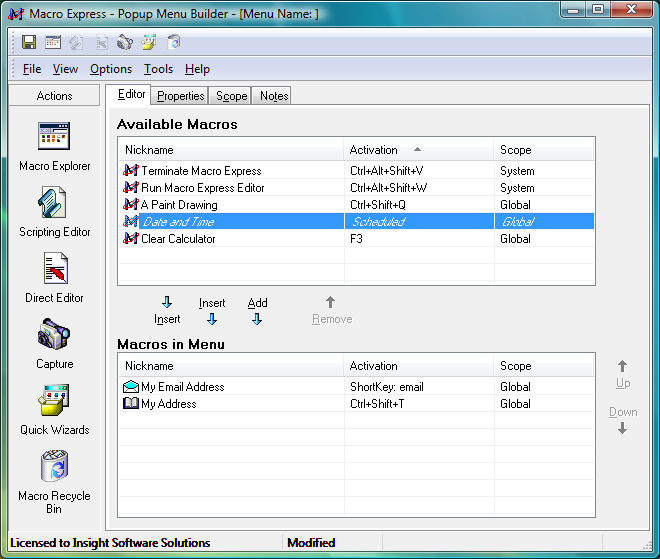Open the Macro Recycle Bin

(x=54, y=480)
